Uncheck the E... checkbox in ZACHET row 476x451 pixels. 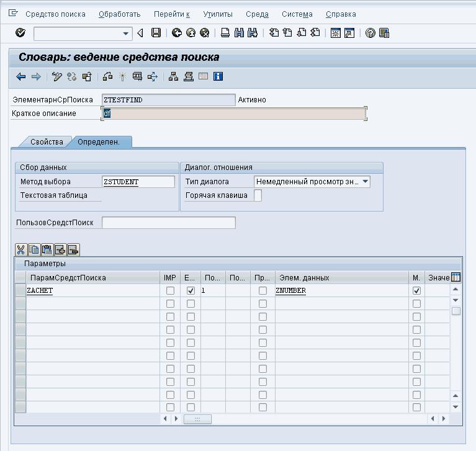191,290
